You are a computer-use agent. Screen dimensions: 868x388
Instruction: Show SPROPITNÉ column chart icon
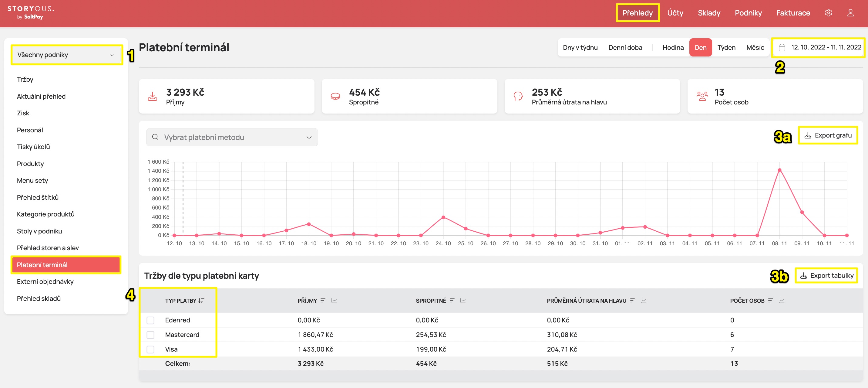tap(463, 301)
